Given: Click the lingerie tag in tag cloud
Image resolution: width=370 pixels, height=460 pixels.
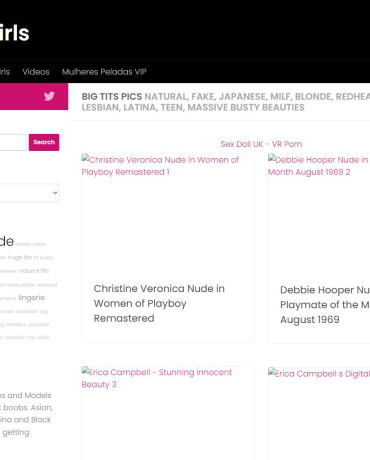Looking at the screenshot, I should (x=31, y=298).
